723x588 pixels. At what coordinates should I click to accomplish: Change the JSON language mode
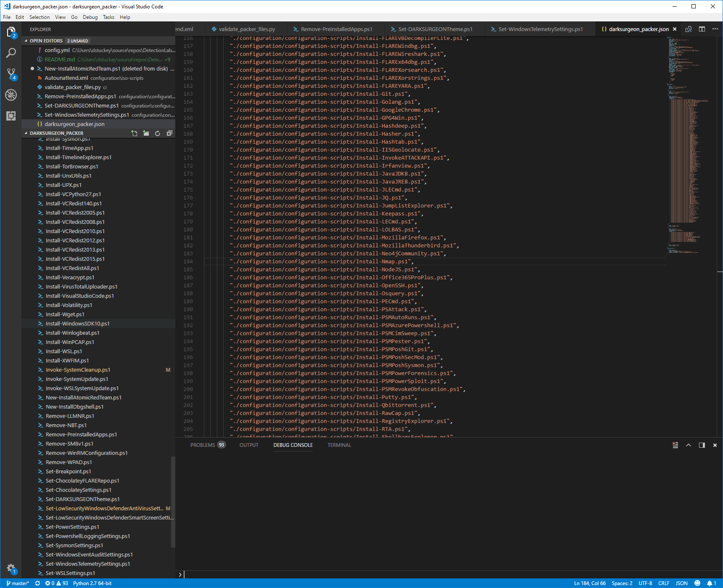tap(681, 583)
